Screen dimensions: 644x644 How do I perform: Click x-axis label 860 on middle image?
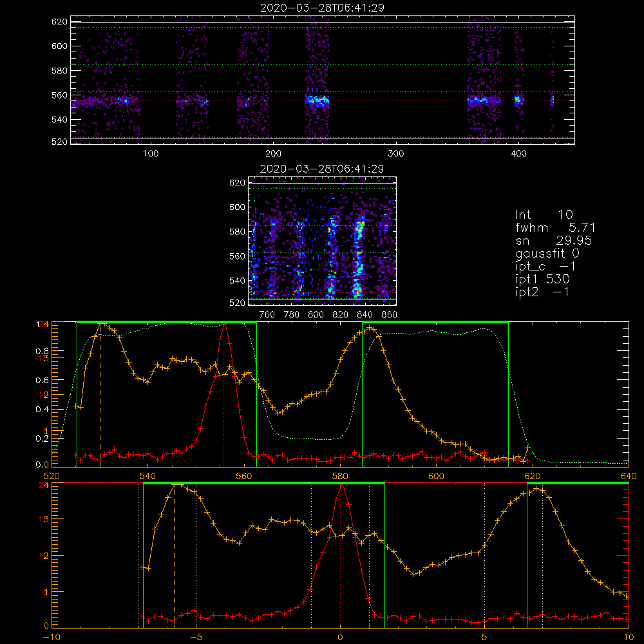point(389,315)
